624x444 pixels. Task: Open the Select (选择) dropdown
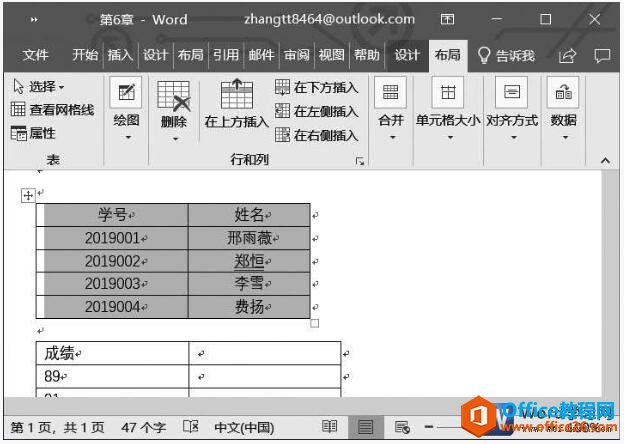click(38, 87)
